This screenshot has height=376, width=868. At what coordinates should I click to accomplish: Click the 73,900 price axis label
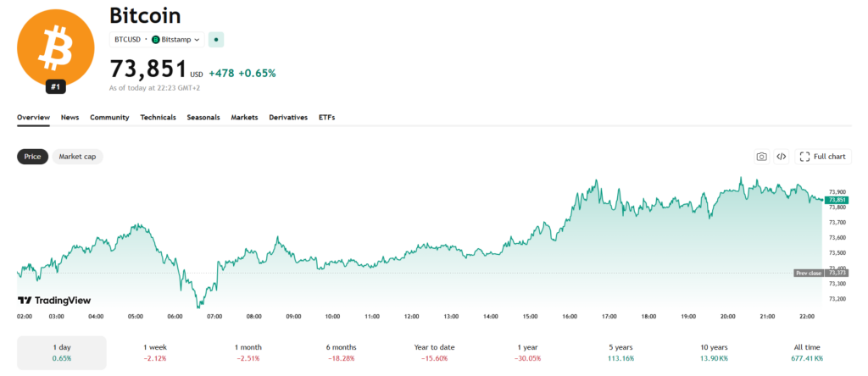coord(837,192)
